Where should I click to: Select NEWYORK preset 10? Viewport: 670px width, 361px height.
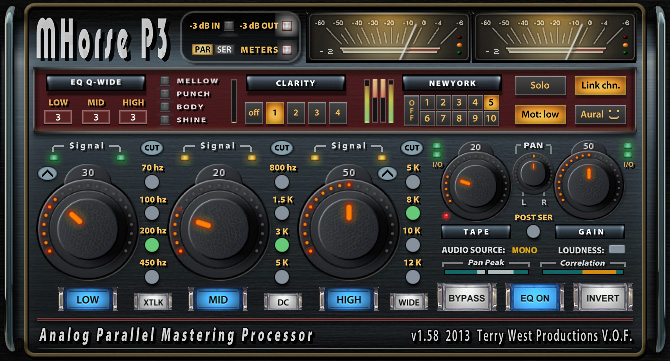coord(491,118)
